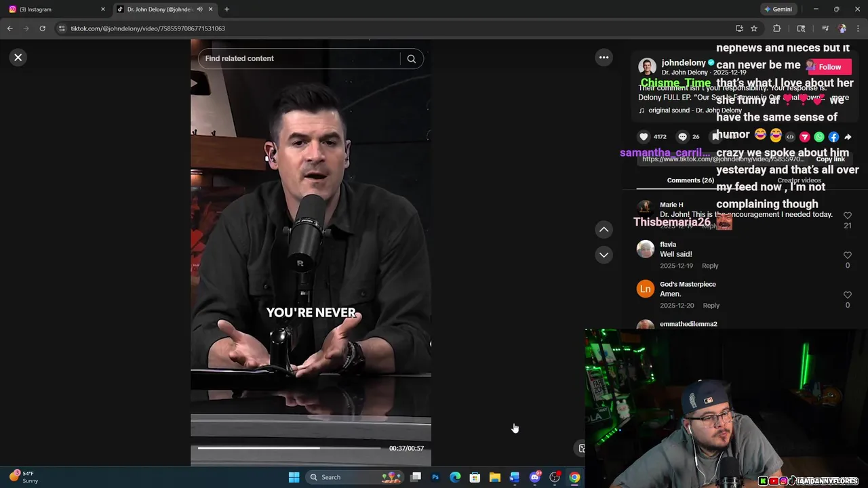
Task: Open flavia's profile picture
Action: [x=646, y=249]
